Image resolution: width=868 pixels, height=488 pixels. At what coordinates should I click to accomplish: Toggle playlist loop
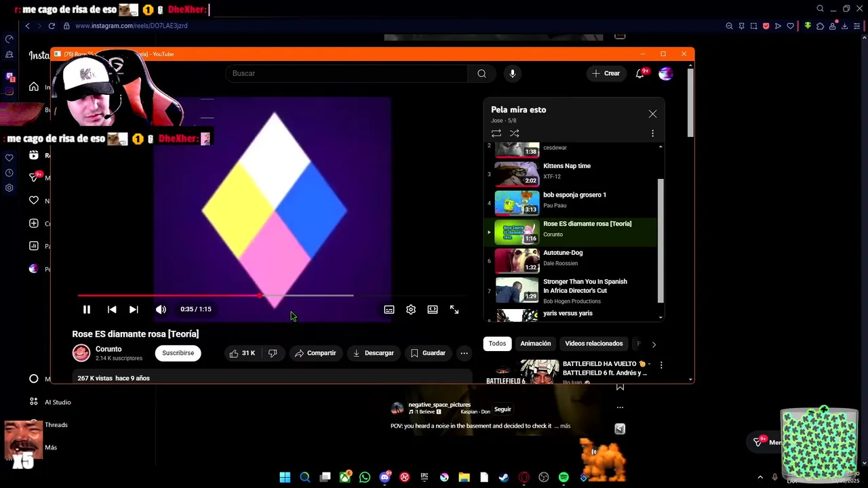click(x=496, y=134)
